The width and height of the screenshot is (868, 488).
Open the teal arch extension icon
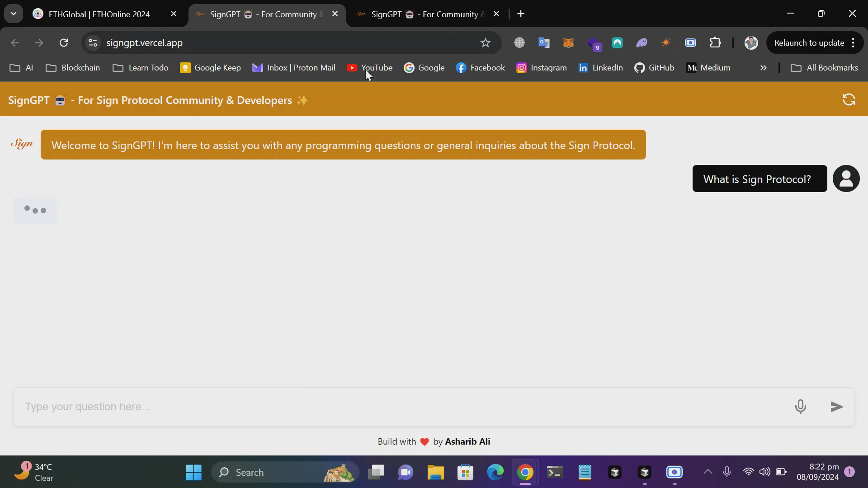click(617, 43)
